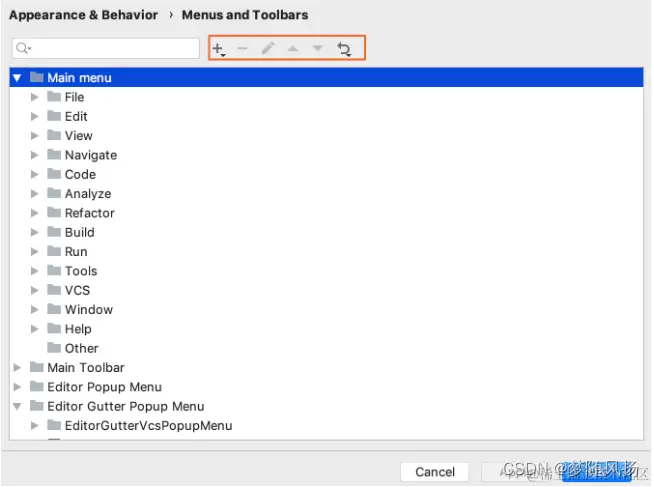Select the Window tree item
654x487 pixels.
[x=89, y=309]
